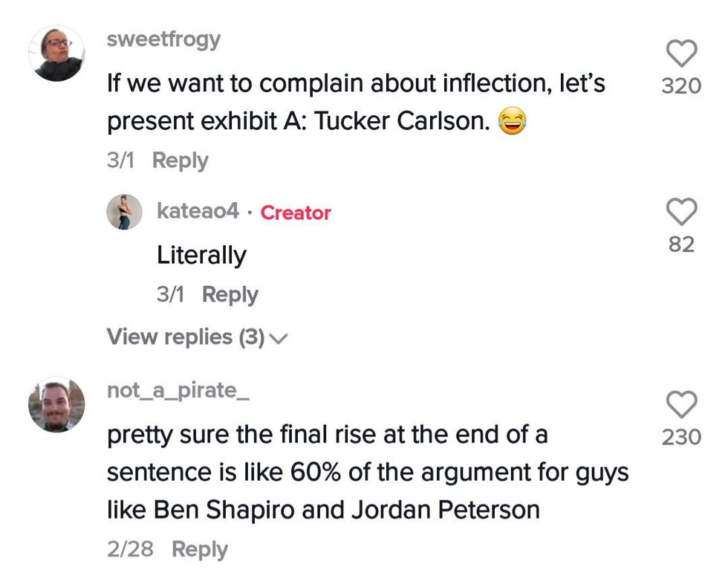Go to the kateao4 username

pos(198,212)
